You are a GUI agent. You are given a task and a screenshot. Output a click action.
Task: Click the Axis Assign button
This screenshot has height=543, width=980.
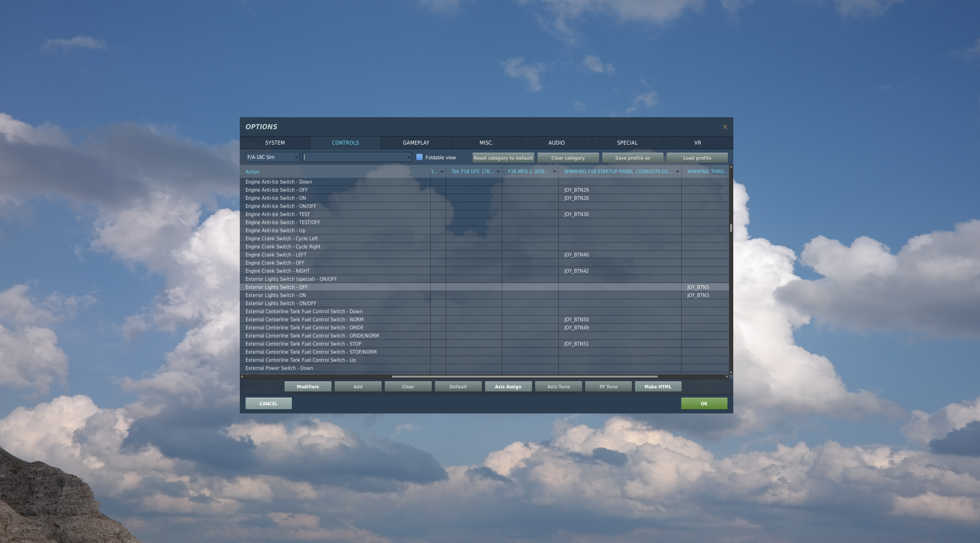click(x=508, y=386)
